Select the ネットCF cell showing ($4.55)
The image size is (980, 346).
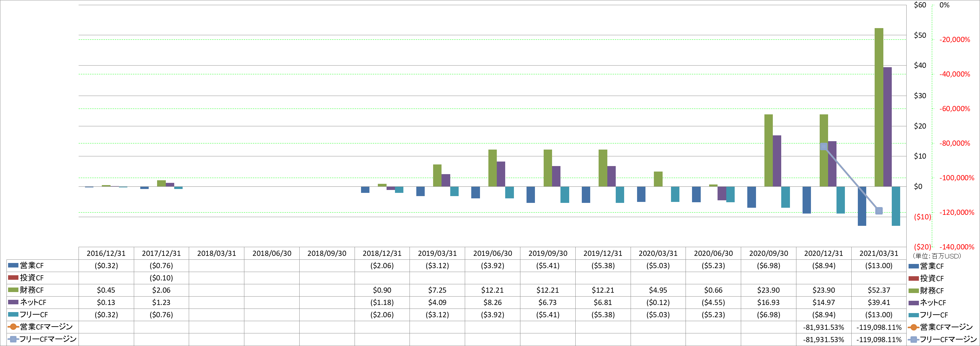click(x=713, y=302)
